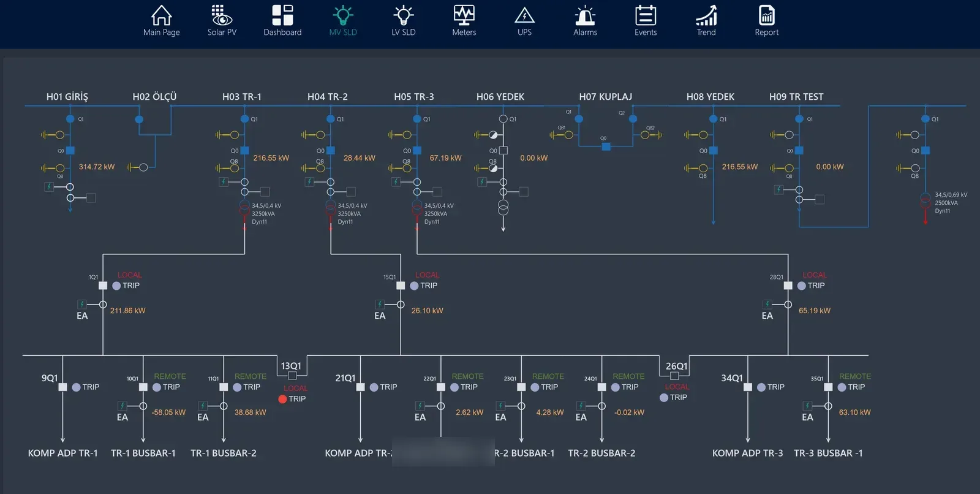980x494 pixels.
Task: Open the 1Q1 energy analyzer EA icon
Action: pyautogui.click(x=81, y=304)
